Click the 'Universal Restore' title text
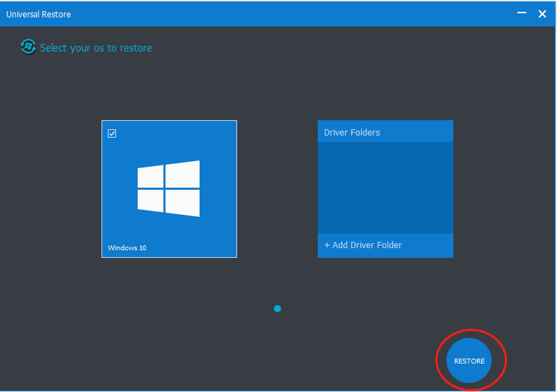The height and width of the screenshot is (392, 557). coord(38,15)
